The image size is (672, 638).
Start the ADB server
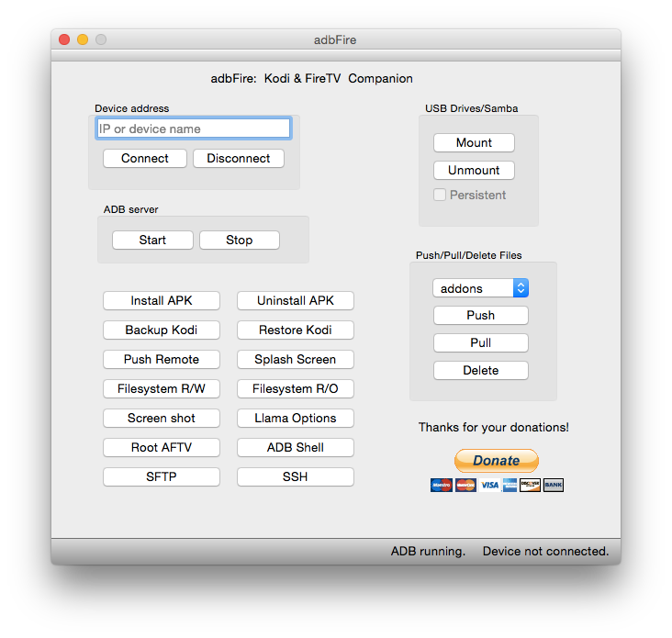[152, 240]
